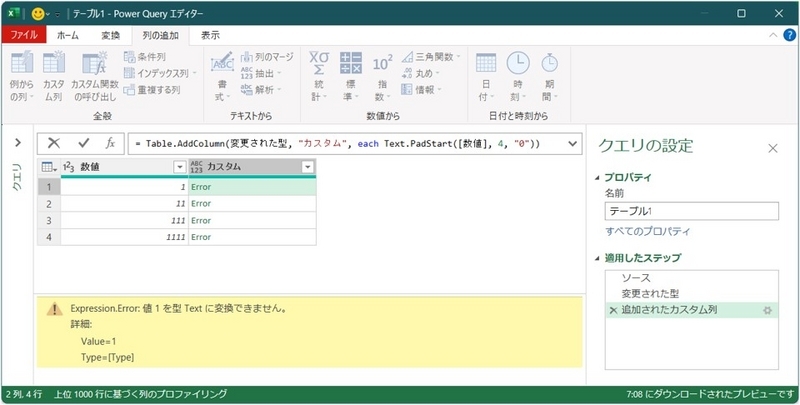Add an インデックス列 index column
800x405 pixels.
click(160, 73)
